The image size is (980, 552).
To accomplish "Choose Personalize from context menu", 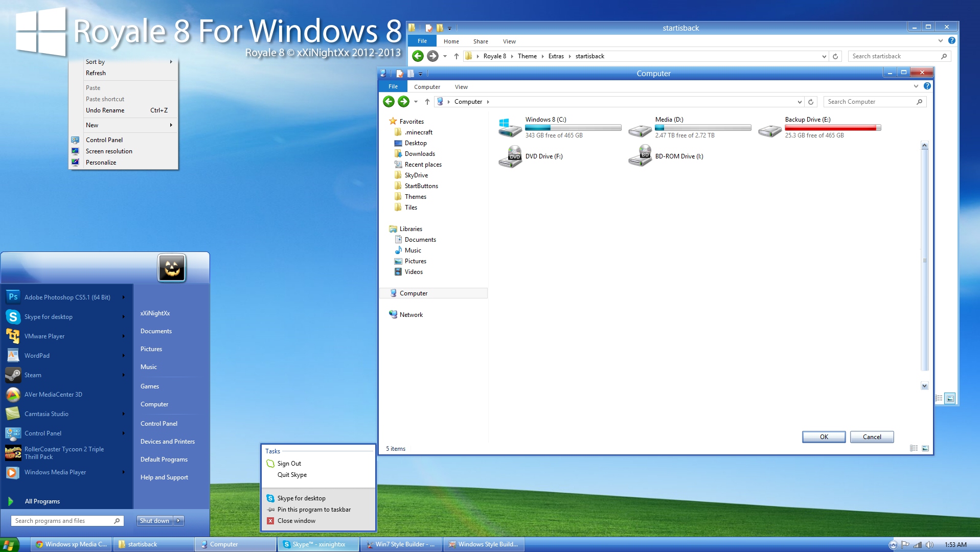I will click(123, 163).
